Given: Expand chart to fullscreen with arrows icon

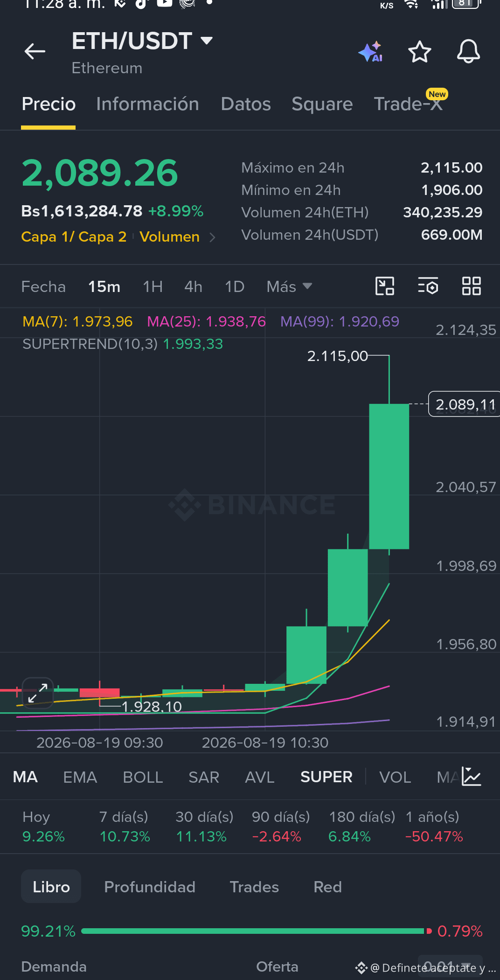Looking at the screenshot, I should coord(38,693).
